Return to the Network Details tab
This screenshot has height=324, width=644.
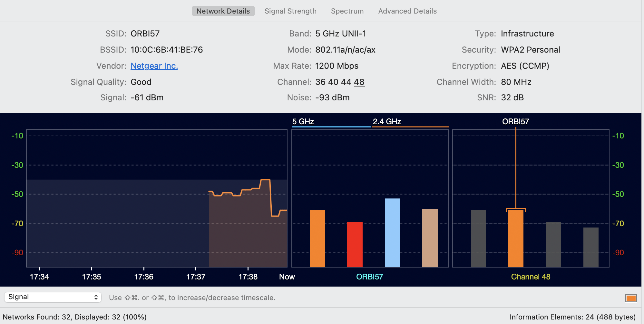(223, 11)
